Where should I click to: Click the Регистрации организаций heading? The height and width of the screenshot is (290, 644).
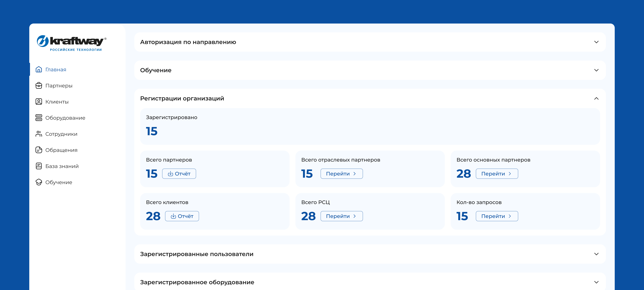182,98
